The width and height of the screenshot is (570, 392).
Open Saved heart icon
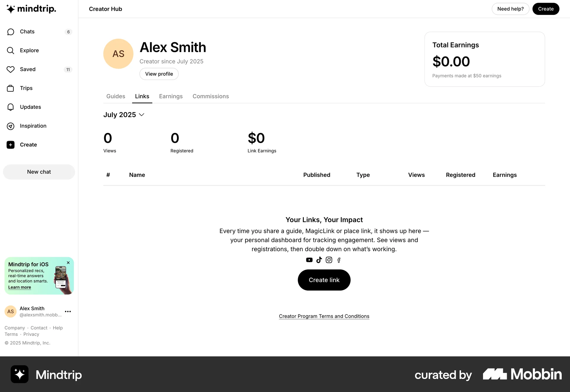click(10, 69)
